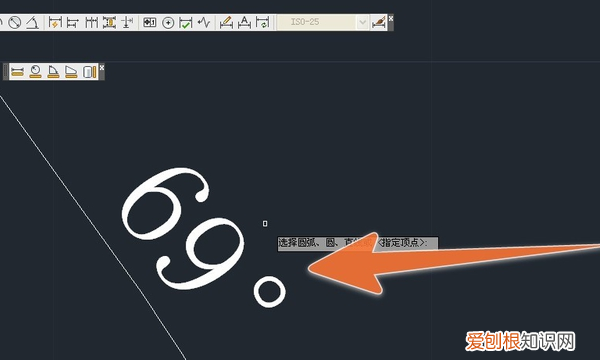Activate the Inspection dimension tool
The width and height of the screenshot is (600, 360).
[x=186, y=23]
